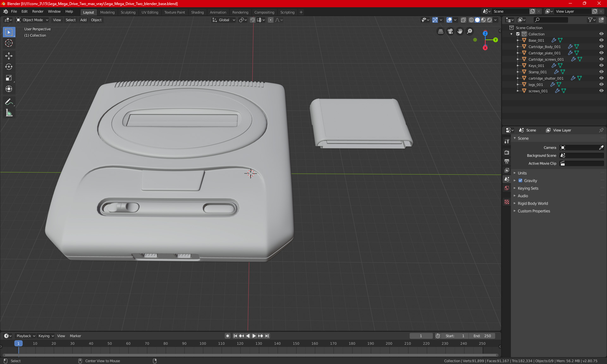Toggle pin in properties editor

(x=601, y=130)
